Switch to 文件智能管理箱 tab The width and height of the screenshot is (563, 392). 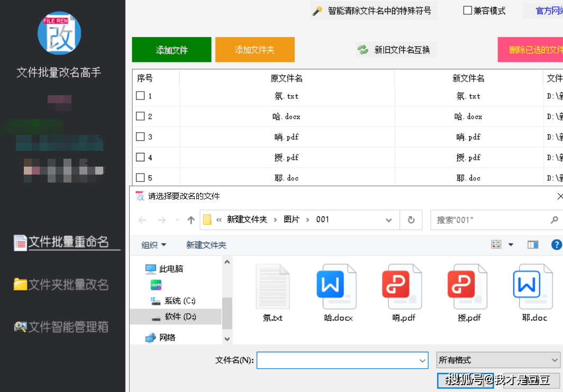61,327
